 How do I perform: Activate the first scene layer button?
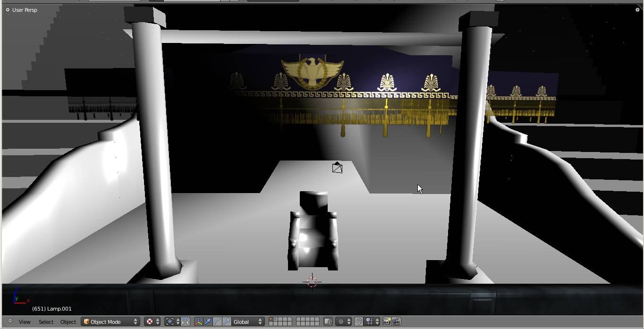point(271,320)
